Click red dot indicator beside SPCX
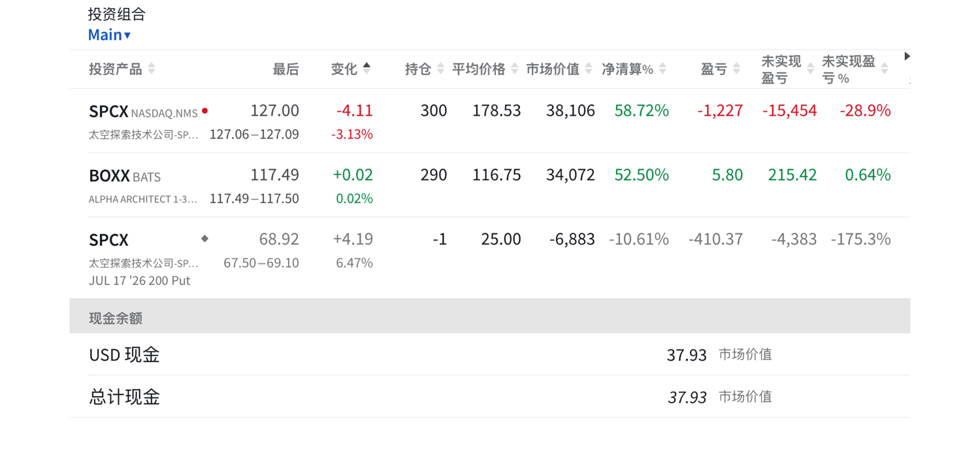 tap(204, 111)
